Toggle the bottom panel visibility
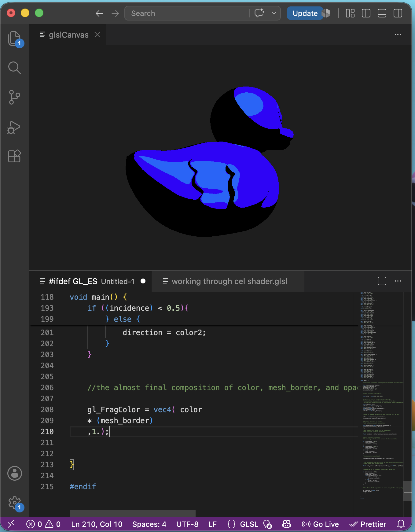The height and width of the screenshot is (532, 415). (x=382, y=13)
